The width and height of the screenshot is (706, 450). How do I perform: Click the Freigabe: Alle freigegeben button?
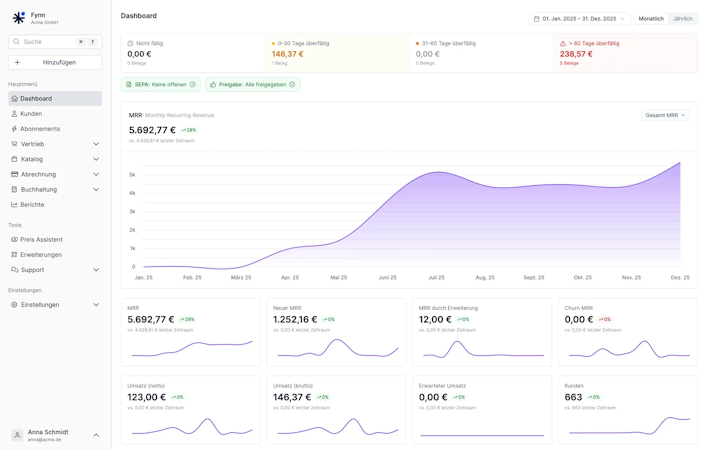[x=252, y=85]
